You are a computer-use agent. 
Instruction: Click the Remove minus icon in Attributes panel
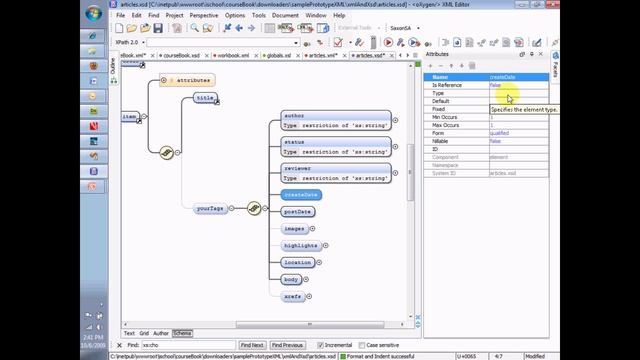[x=440, y=66]
